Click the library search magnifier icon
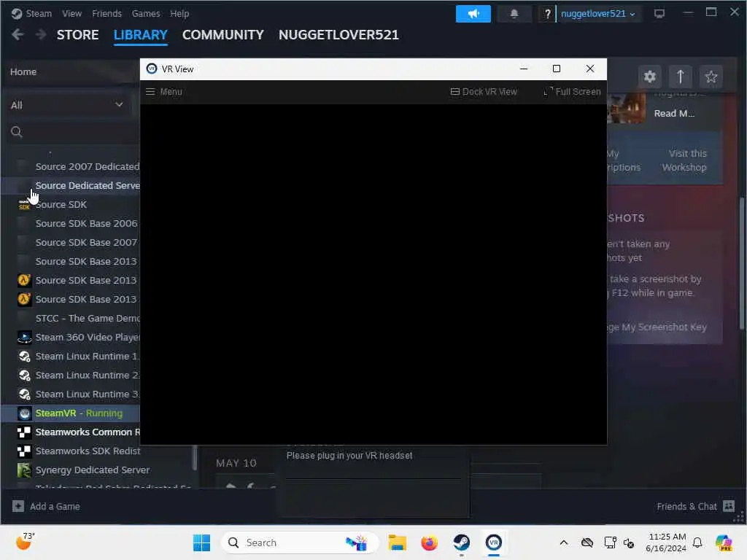This screenshot has width=747, height=560. pyautogui.click(x=17, y=132)
